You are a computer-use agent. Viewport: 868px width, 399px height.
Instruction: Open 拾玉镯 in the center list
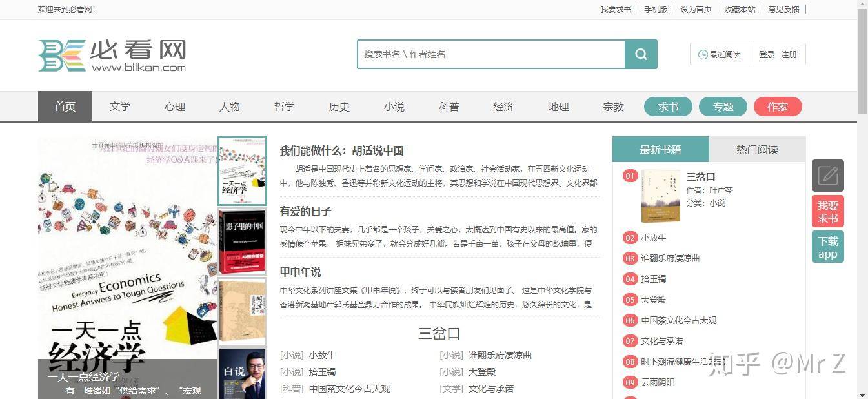pyautogui.click(x=322, y=372)
